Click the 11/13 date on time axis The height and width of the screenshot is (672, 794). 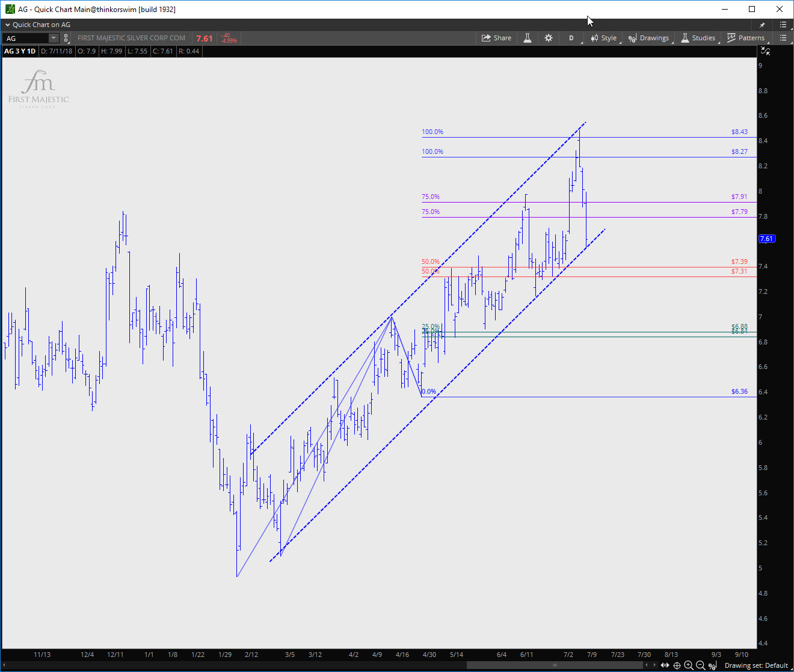click(42, 655)
